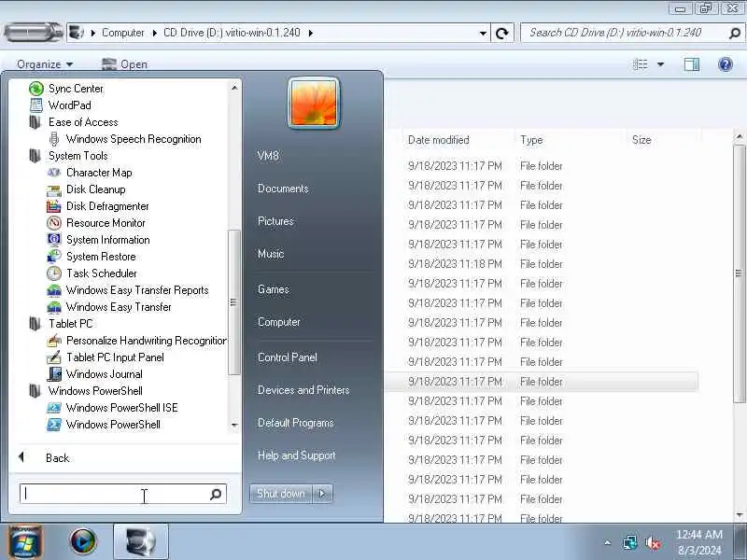The width and height of the screenshot is (747, 560).
Task: Open Music from the Start menu
Action: pyautogui.click(x=271, y=254)
